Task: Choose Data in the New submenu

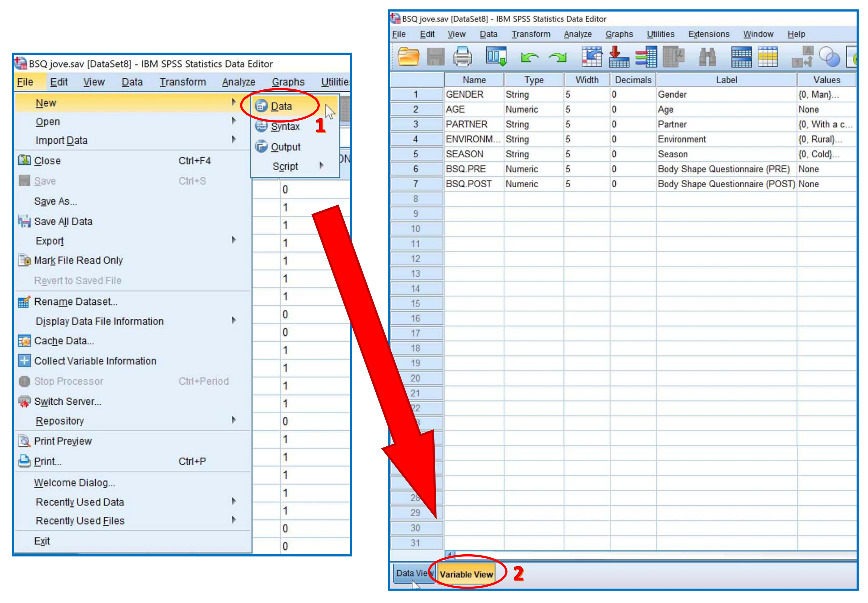Action: pos(281,106)
